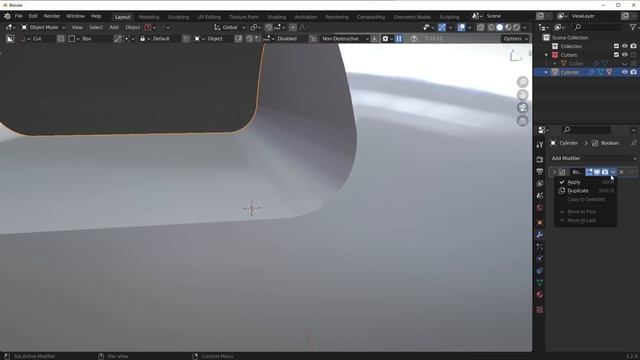
Task: Open the pivot point dropdown
Action: [256, 27]
